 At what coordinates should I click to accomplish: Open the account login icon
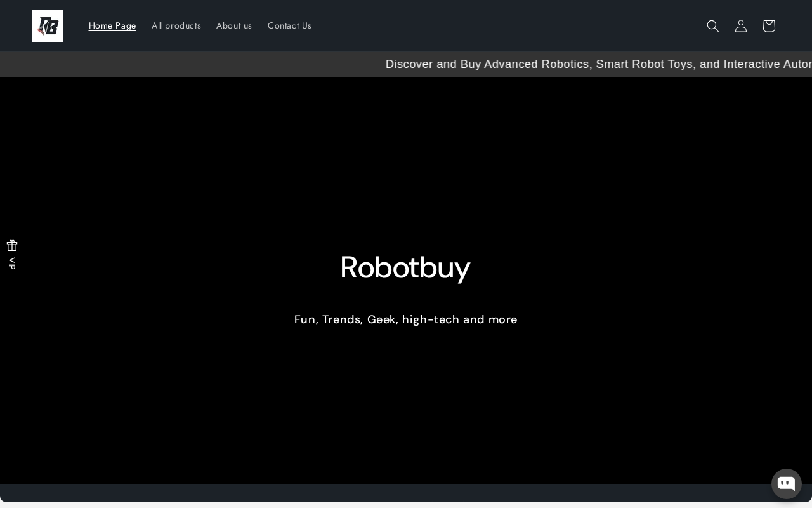point(741,26)
